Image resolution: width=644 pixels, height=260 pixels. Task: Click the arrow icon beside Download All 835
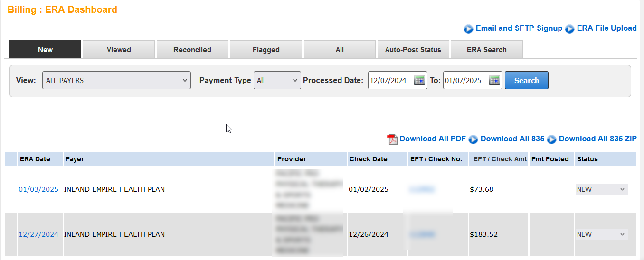(x=473, y=139)
